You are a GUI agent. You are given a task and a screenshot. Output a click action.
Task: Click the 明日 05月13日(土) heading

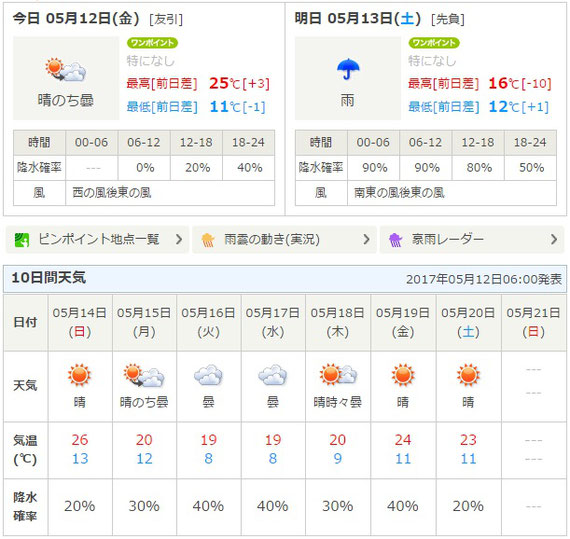tap(358, 18)
